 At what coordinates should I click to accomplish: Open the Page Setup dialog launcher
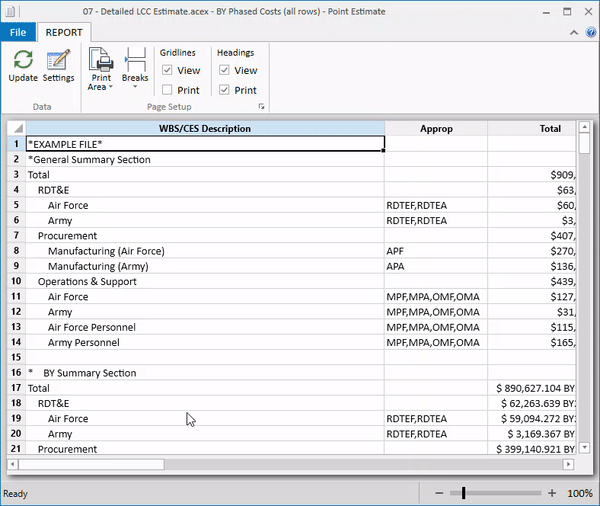tap(262, 106)
